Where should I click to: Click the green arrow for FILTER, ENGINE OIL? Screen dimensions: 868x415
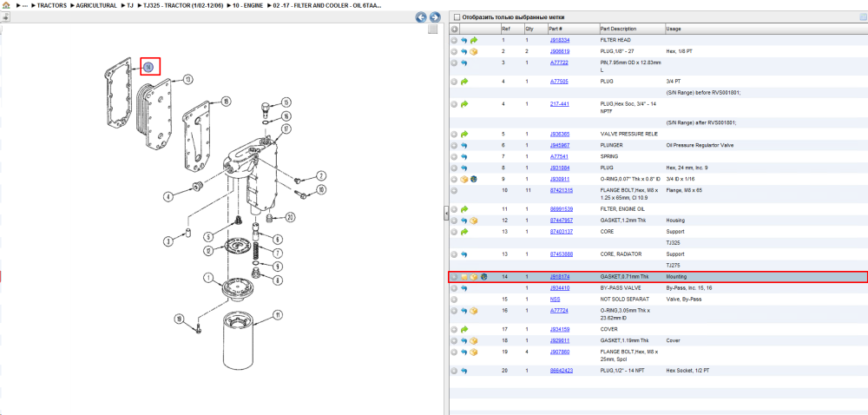tap(464, 209)
